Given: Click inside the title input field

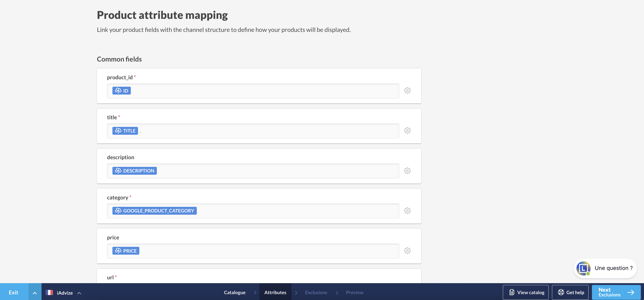Looking at the screenshot, I should (x=253, y=131).
